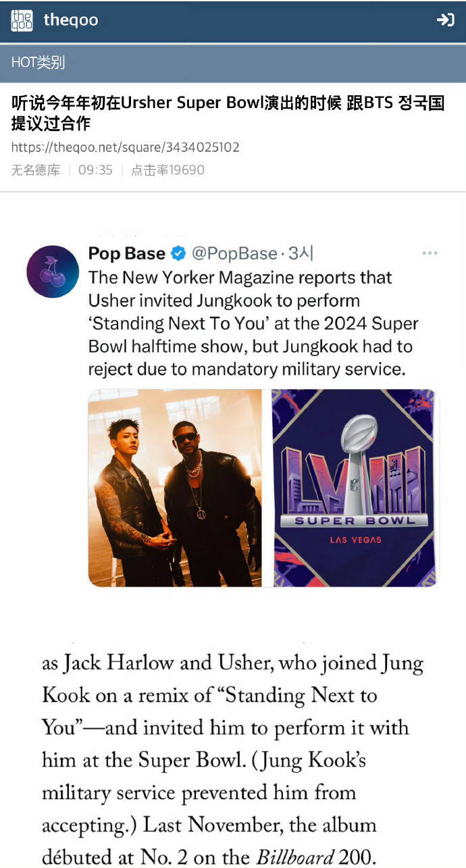Click the theqoo logo icon

(x=22, y=20)
